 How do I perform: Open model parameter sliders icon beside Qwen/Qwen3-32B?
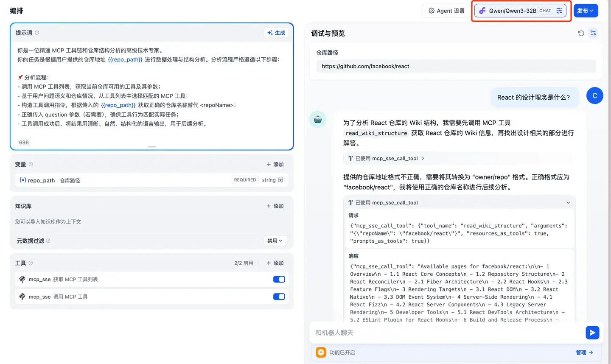point(560,11)
